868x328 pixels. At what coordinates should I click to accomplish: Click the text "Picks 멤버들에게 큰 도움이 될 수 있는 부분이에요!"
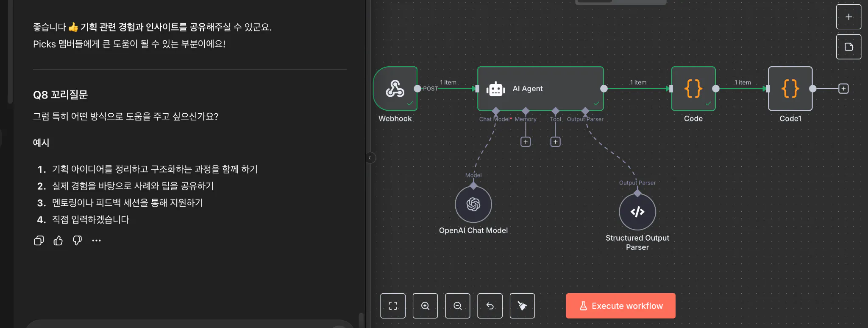click(x=129, y=44)
